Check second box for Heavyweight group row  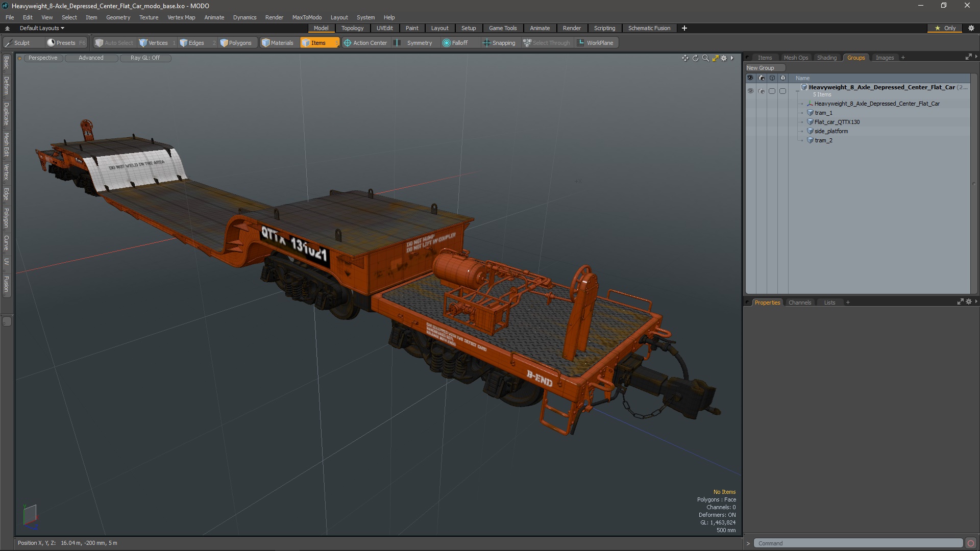pos(782,91)
